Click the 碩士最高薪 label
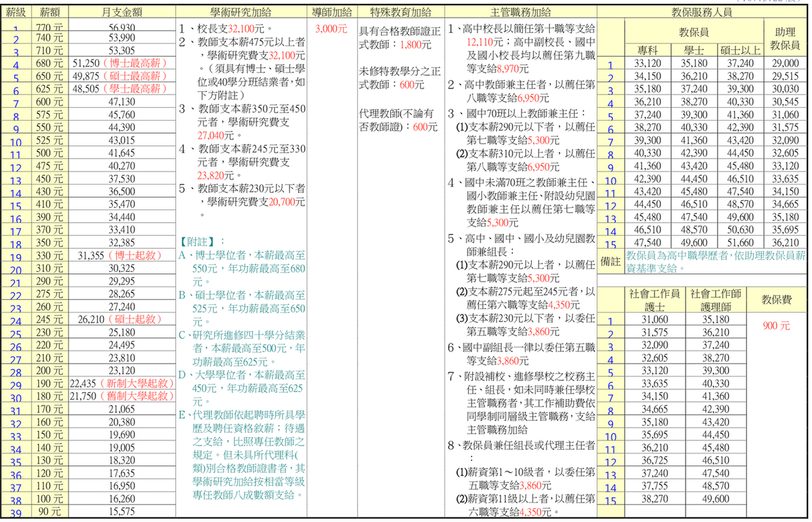The image size is (812, 522). (x=134, y=76)
